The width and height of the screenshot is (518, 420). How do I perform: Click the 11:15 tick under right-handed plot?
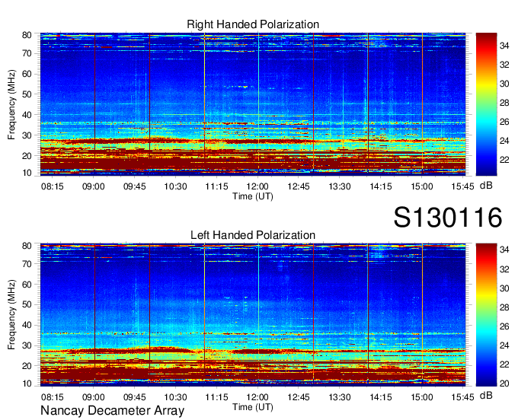[x=216, y=186]
